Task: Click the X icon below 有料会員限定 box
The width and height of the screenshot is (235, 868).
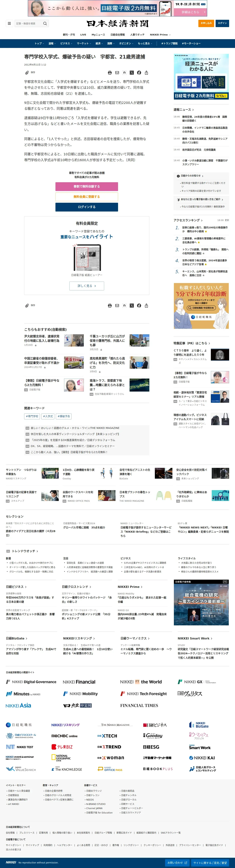Action: click(x=132, y=305)
